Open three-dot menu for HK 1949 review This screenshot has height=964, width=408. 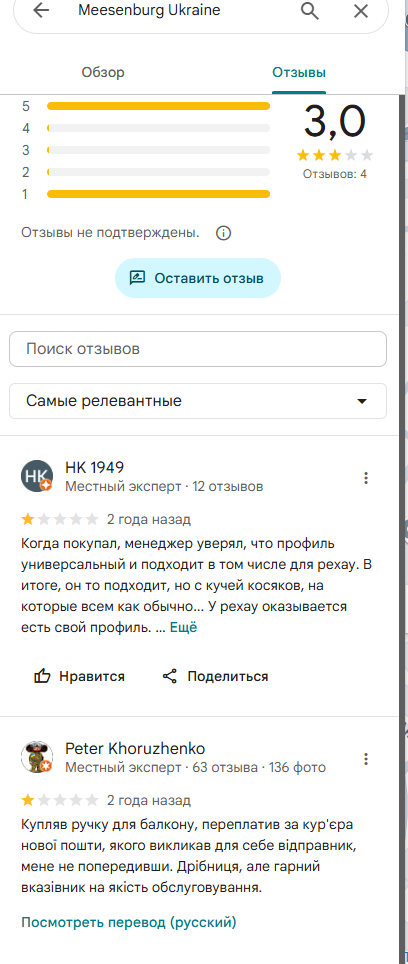click(x=366, y=478)
